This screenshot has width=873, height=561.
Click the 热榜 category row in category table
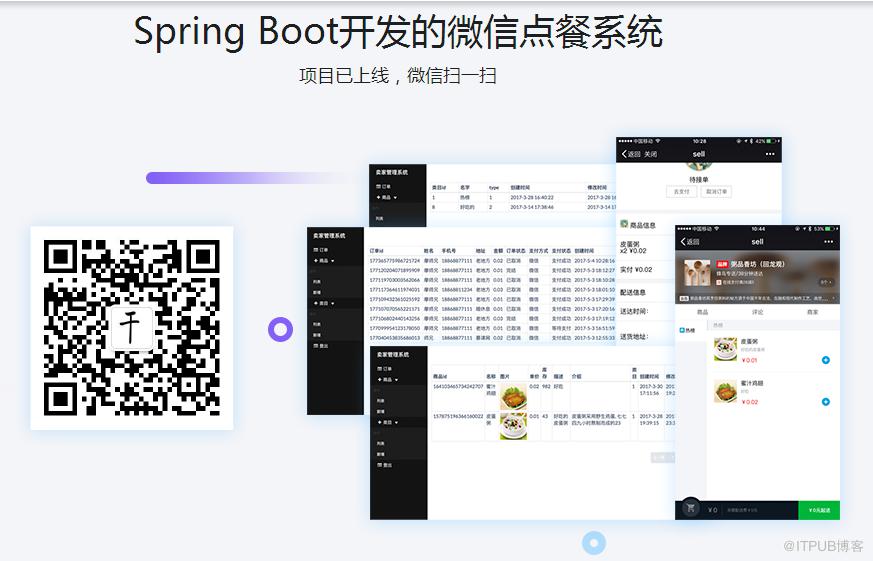[x=523, y=198]
